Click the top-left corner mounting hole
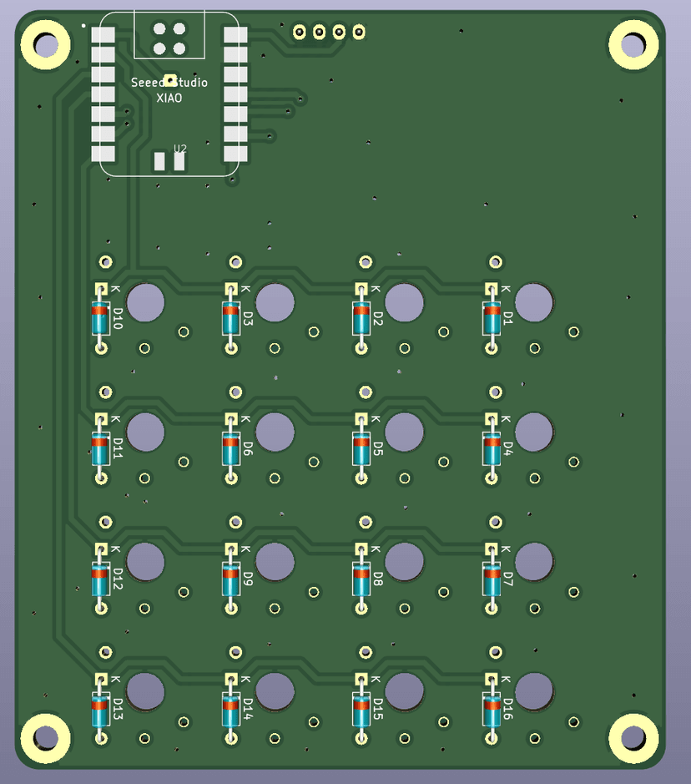Screen dimensions: 691x784 coord(46,43)
